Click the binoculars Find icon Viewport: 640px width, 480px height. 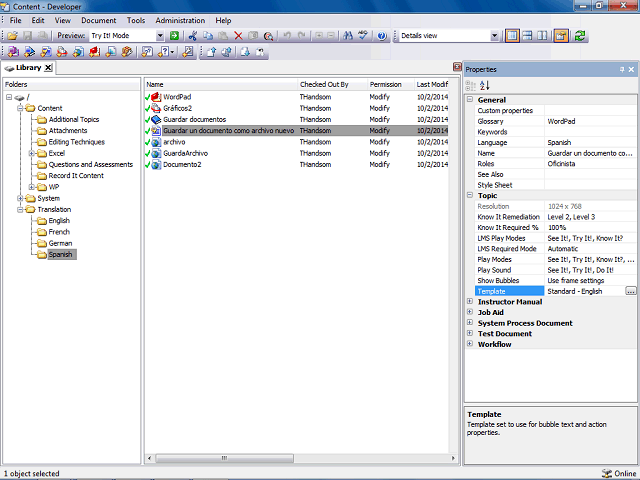[x=348, y=36]
